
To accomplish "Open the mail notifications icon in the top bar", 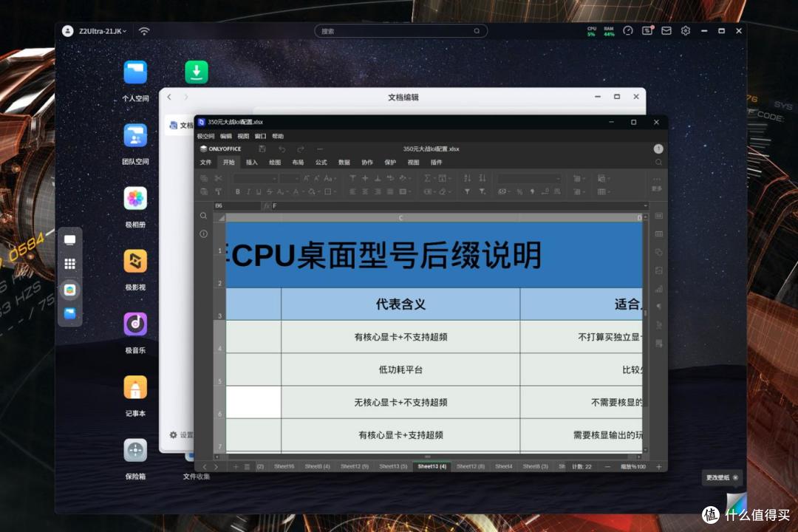I will coord(666,31).
